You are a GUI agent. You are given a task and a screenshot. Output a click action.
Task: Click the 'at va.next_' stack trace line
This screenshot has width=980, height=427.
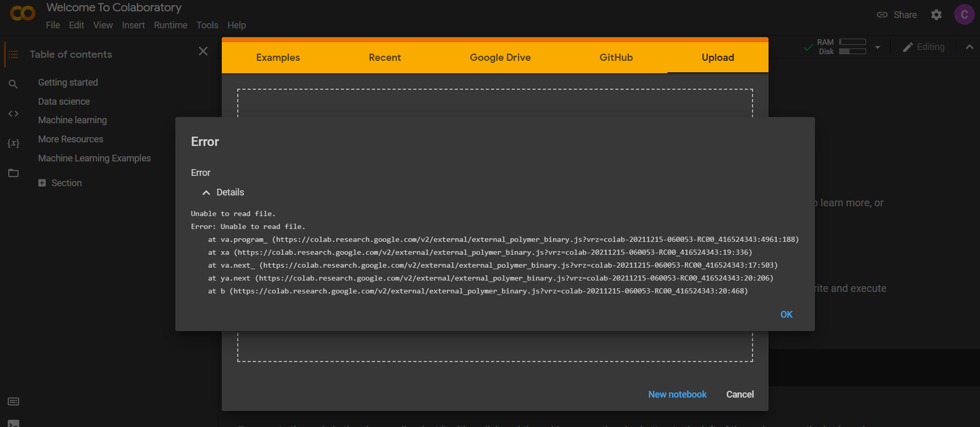[493, 265]
